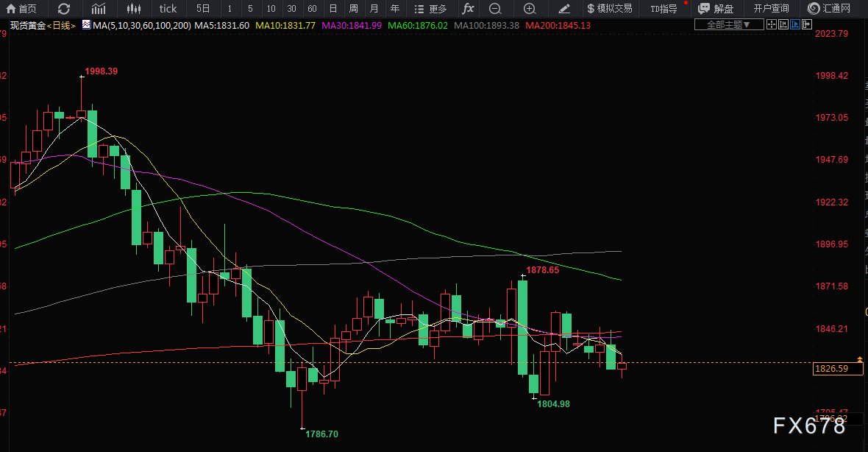Switch to 日 daily period
The width and height of the screenshot is (868, 452).
(333, 8)
